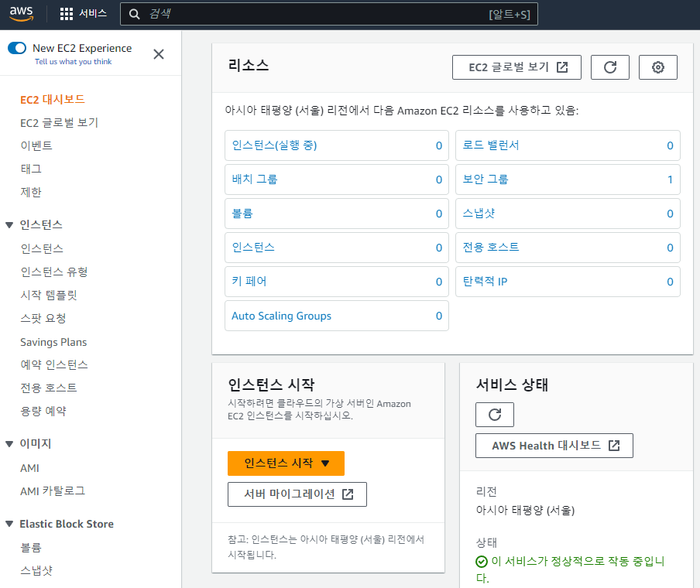
Task: Open the 서비스 menu label
Action: pyautogui.click(x=93, y=14)
